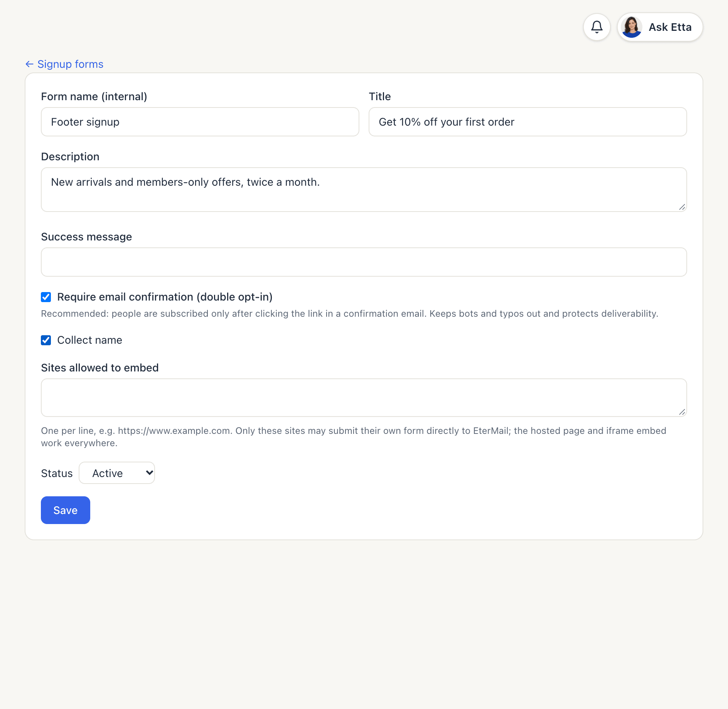The width and height of the screenshot is (728, 709).
Task: Go back to Signup forms
Action: coord(64,64)
